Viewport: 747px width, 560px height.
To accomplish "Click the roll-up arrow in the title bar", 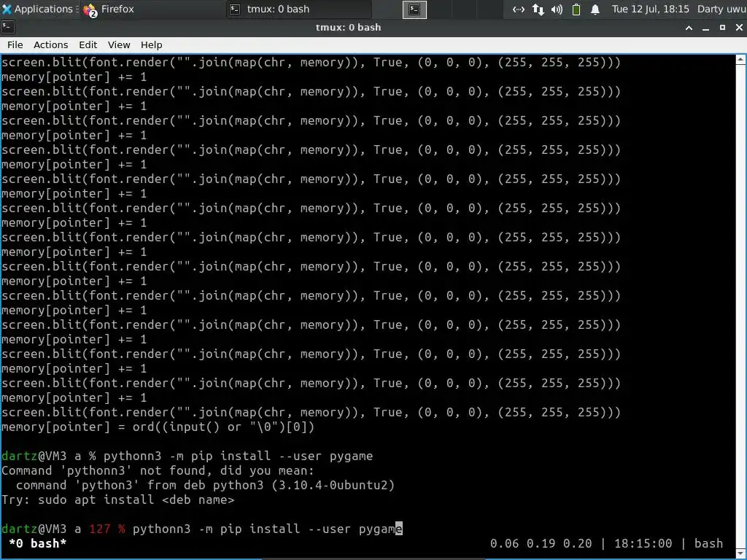I will [x=689, y=28].
